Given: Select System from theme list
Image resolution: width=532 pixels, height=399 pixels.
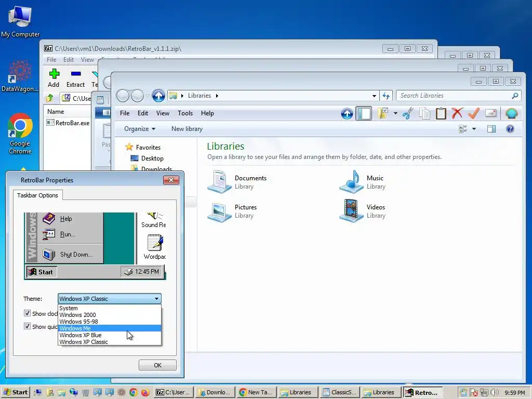Looking at the screenshot, I should coord(109,308).
